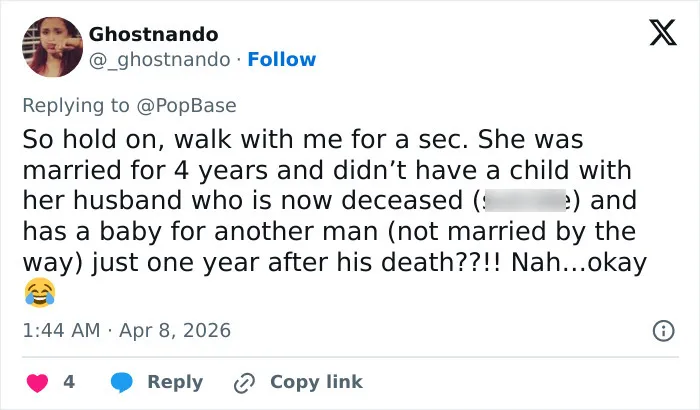This screenshot has height=410, width=700.
Task: Click the crying laughing emoji
Action: click(40, 293)
